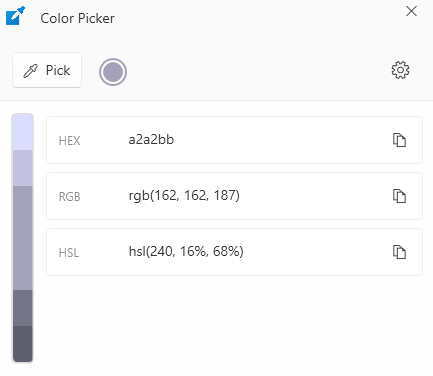Click the Color Picker window title
Screen dimensions: 433x376
coord(77,18)
